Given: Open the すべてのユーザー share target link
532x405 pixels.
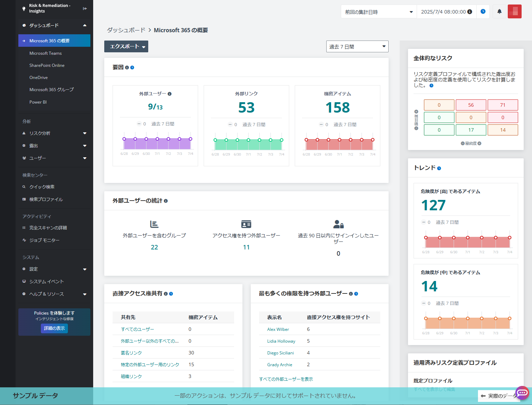Looking at the screenshot, I should 137,329.
